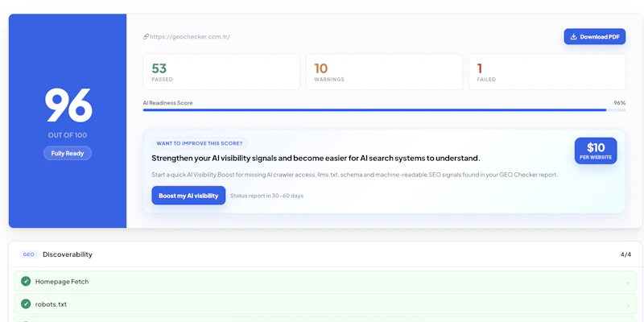
Task: Select the 10 Warnings card
Action: click(384, 72)
